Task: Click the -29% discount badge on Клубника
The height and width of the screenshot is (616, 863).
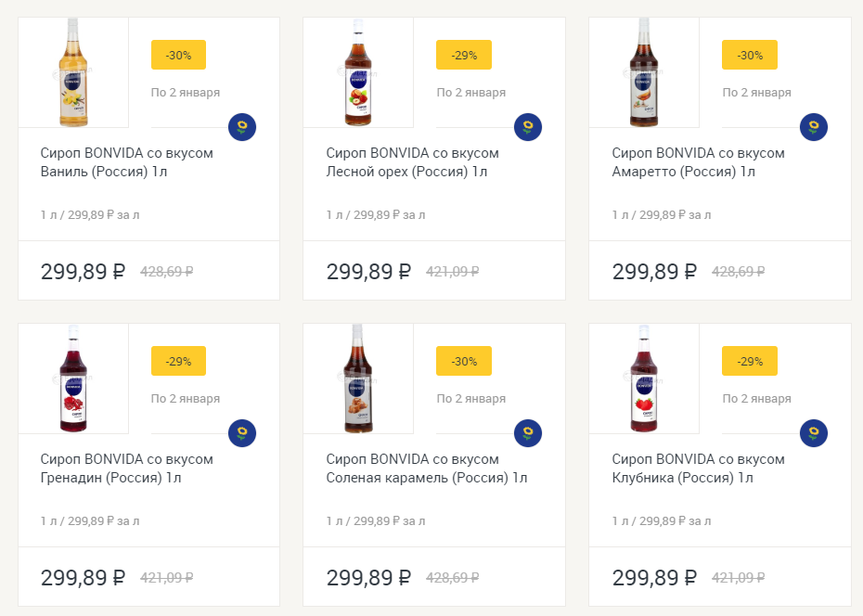Action: (750, 361)
